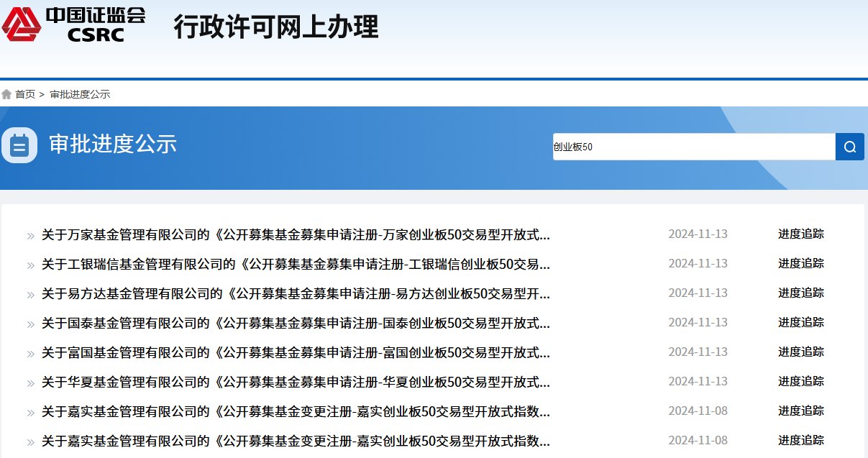Click the date 2024-11-13 in 工银瑞信 row
This screenshot has height=458, width=868.
pyautogui.click(x=698, y=263)
